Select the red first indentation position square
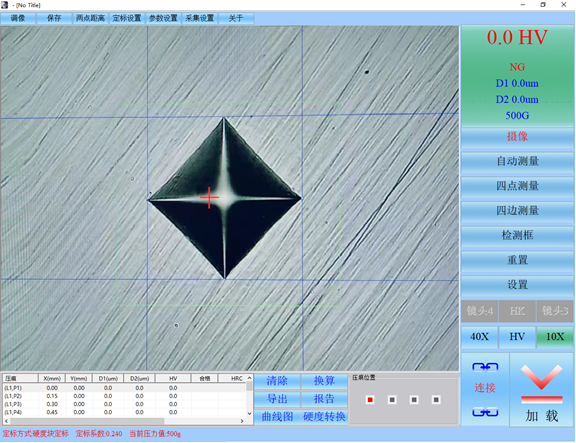The width and height of the screenshot is (576, 443). tap(370, 400)
